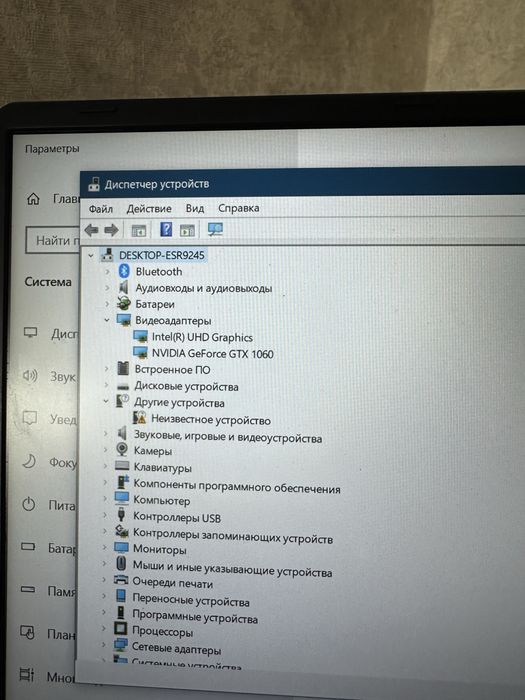Click the processor icon beside Процессоры
Image resolution: width=525 pixels, height=700 pixels.
coord(121,629)
